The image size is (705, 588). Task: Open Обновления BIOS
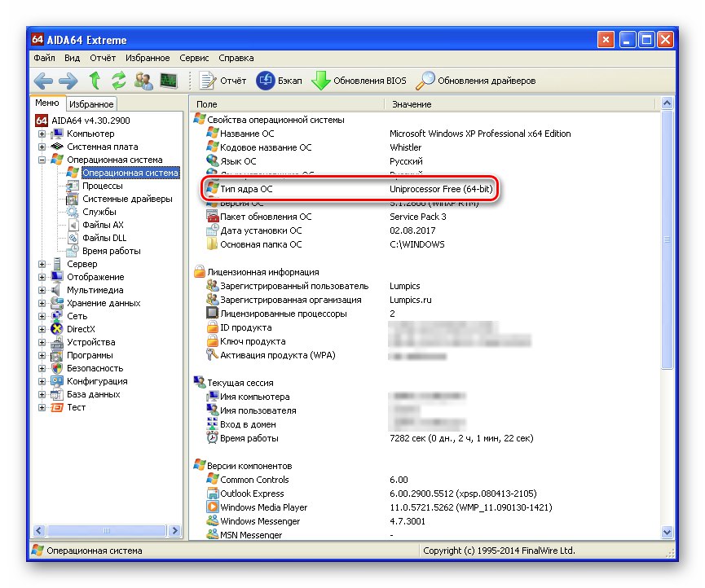[x=359, y=81]
